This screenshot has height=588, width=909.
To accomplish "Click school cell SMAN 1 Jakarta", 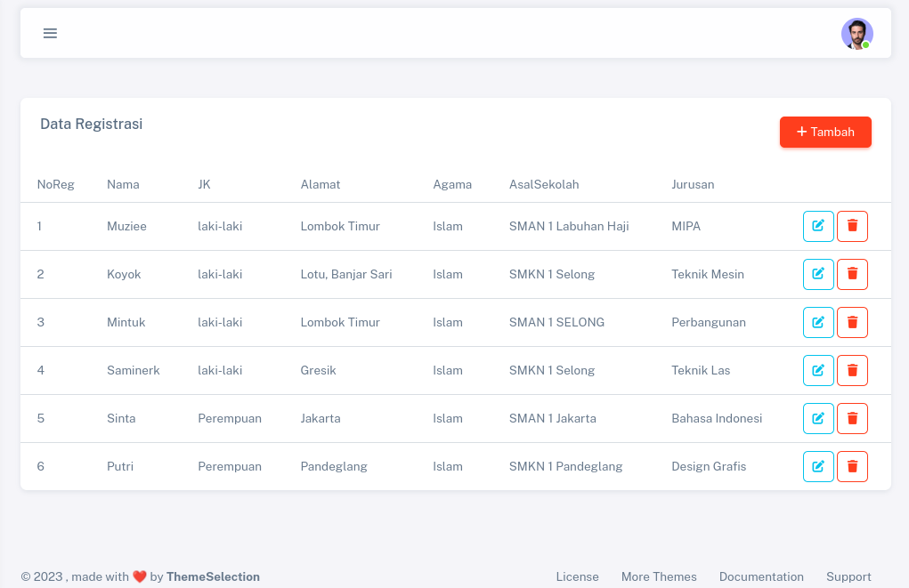I will (553, 419).
